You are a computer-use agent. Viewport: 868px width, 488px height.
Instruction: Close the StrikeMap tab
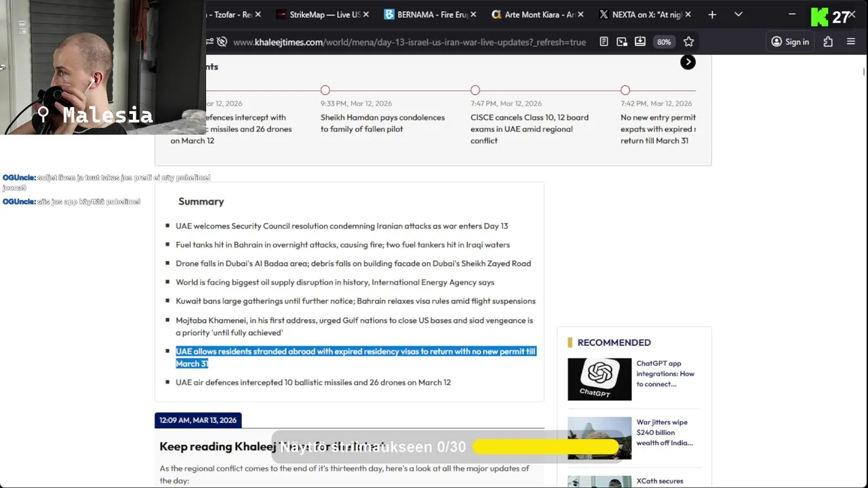pos(366,14)
